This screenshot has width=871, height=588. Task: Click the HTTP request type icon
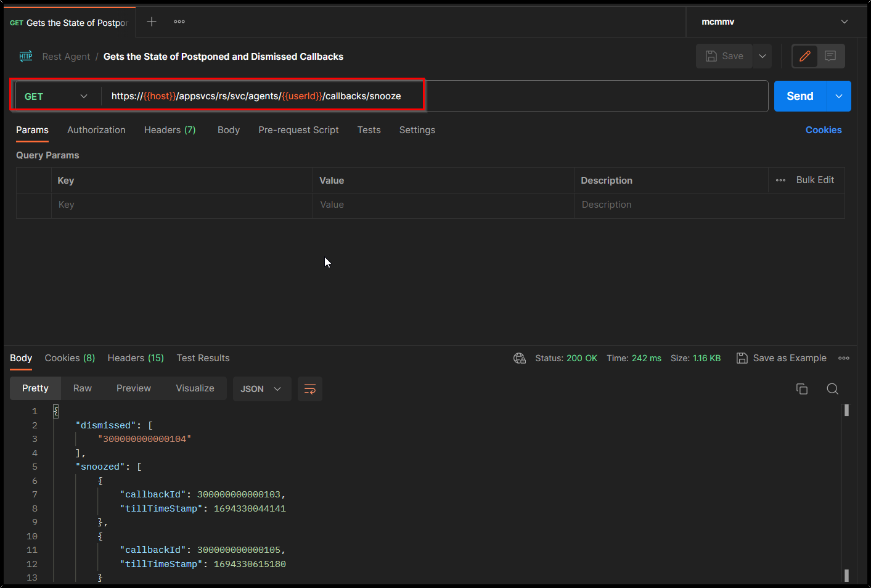tap(26, 56)
